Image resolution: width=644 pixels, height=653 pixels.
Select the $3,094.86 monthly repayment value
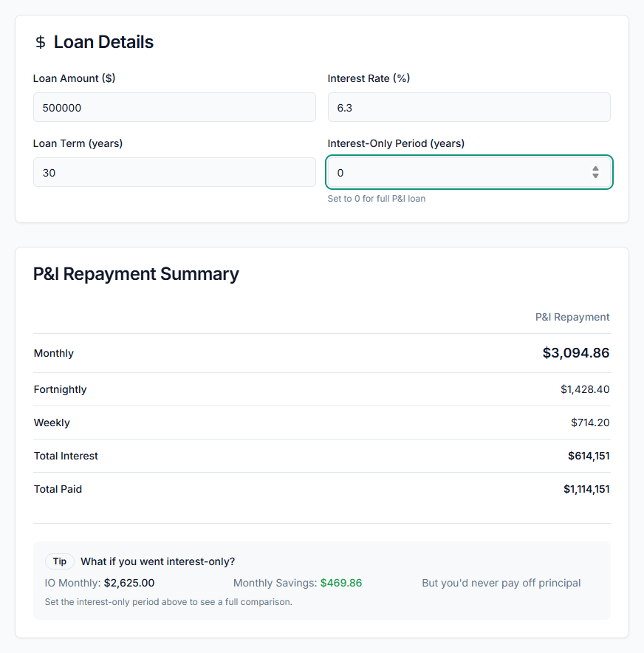(x=575, y=353)
